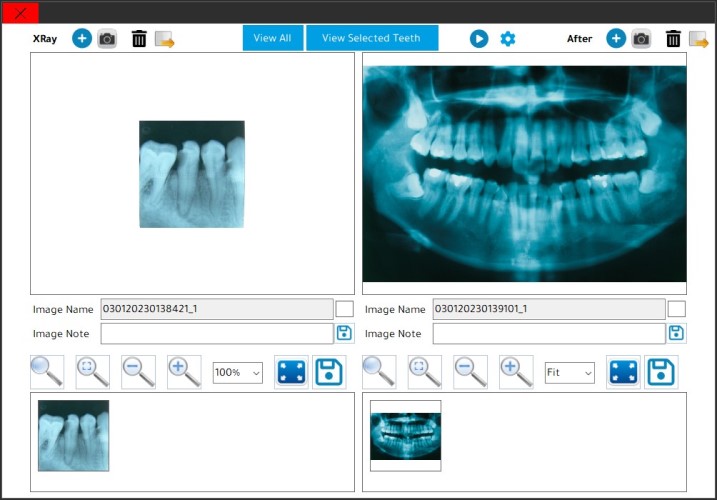Image resolution: width=717 pixels, height=500 pixels.
Task: Start slideshow with the play icon
Action: click(x=479, y=39)
